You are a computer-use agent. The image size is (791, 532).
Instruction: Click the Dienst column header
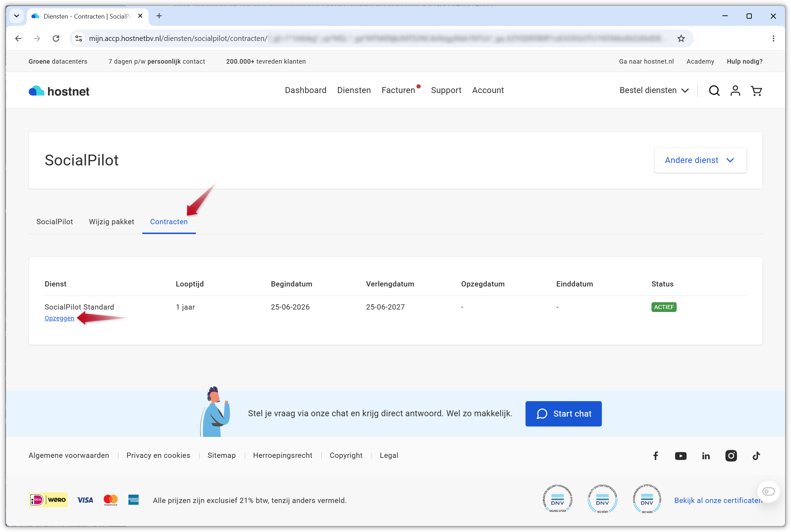pyautogui.click(x=56, y=284)
